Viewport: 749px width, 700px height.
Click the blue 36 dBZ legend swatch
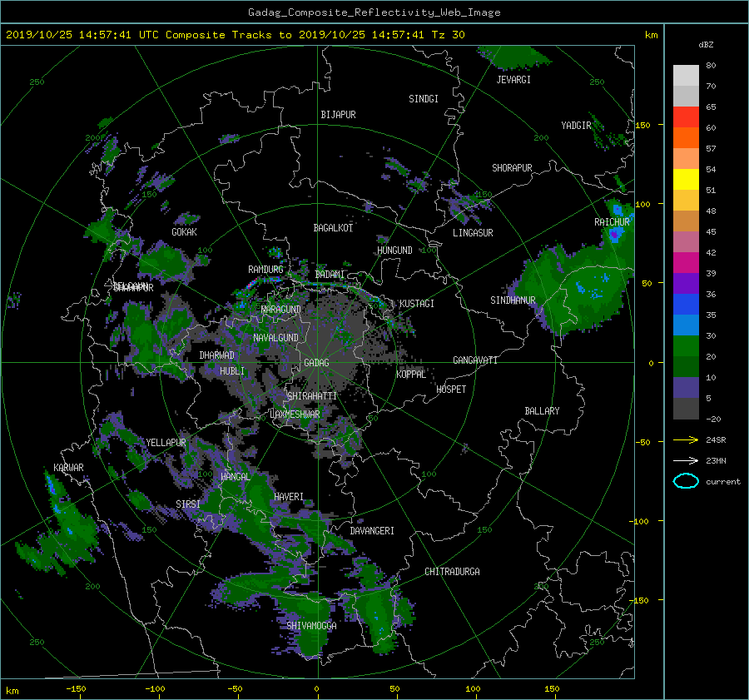point(686,304)
